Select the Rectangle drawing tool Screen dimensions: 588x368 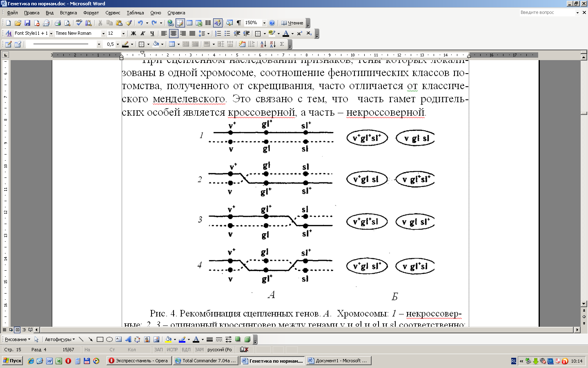click(100, 339)
